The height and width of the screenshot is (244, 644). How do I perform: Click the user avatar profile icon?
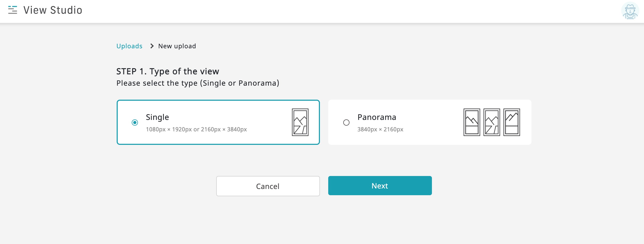coord(630,11)
